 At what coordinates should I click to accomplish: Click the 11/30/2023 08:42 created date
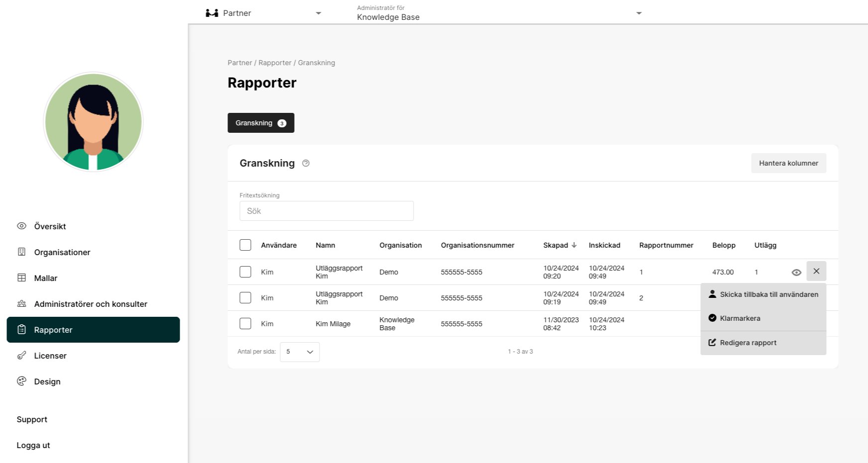coord(561,324)
